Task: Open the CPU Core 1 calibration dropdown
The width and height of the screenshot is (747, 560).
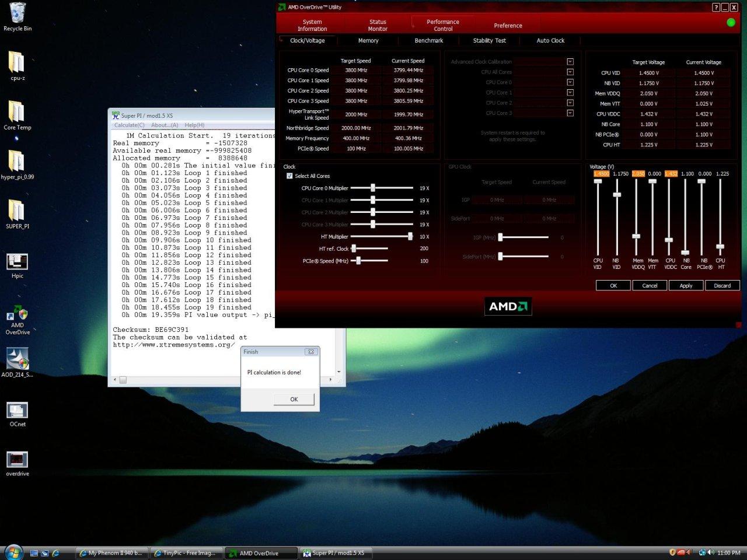Action: pos(570,93)
